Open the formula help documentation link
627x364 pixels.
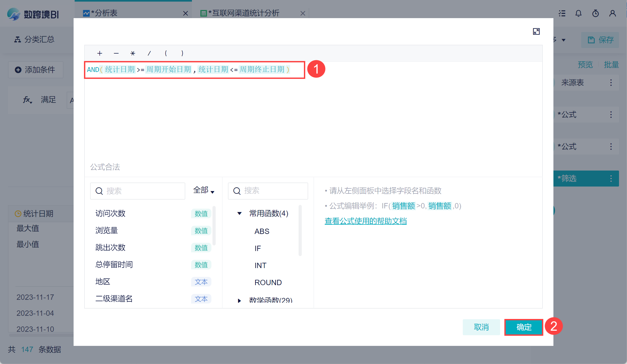(365, 221)
